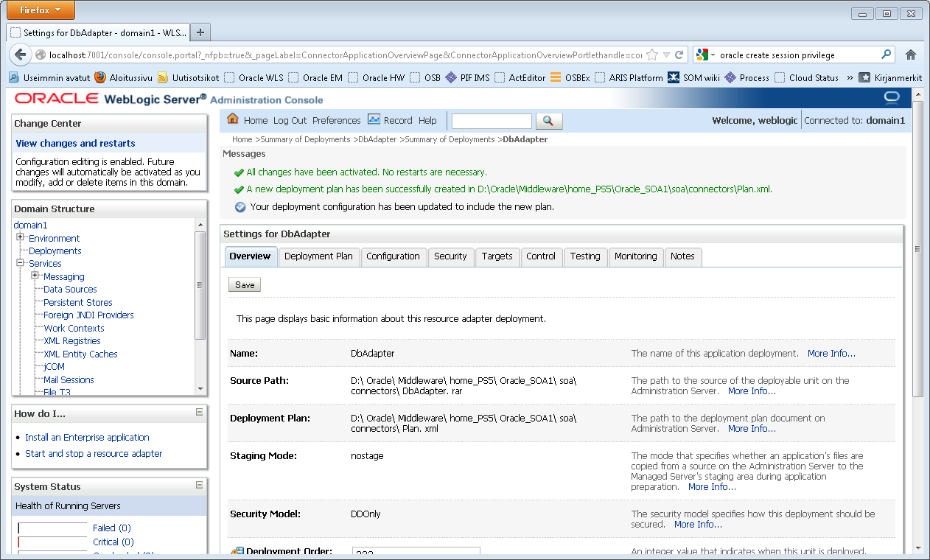
Task: Click the console search input field
Action: coord(492,121)
